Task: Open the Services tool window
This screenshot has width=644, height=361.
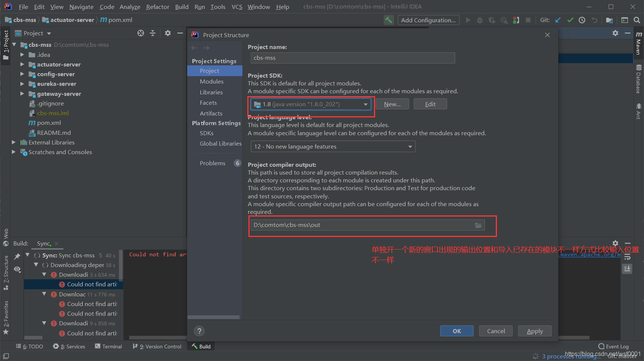Action: tap(69, 347)
